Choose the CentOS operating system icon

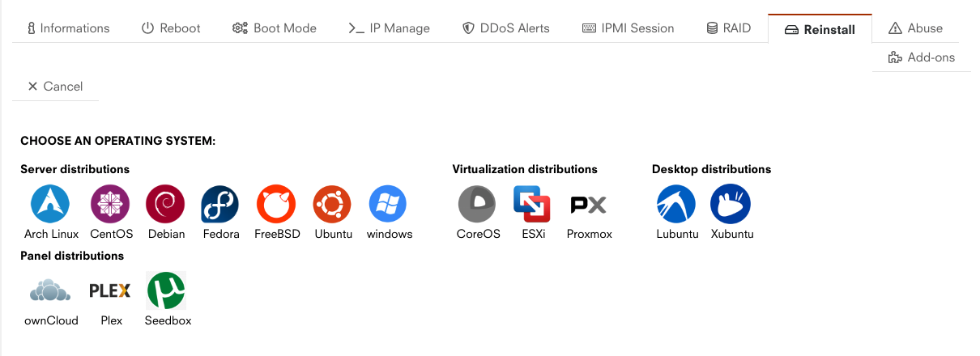(110, 204)
